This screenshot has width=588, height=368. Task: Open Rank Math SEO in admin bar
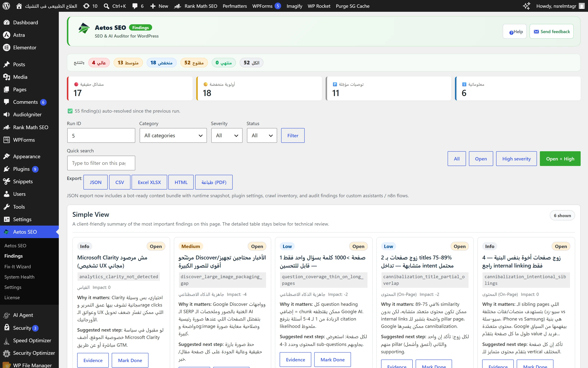[x=196, y=6]
